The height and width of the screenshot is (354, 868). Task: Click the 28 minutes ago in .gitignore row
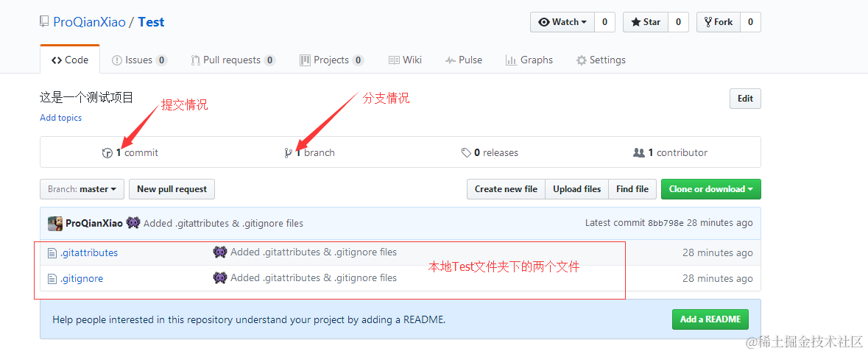pyautogui.click(x=717, y=278)
